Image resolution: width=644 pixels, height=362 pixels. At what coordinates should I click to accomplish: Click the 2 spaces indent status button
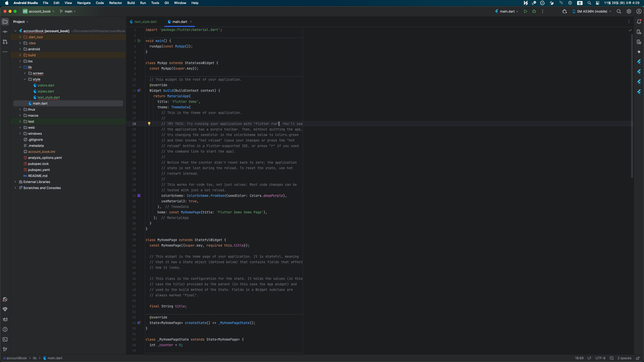[x=624, y=358]
